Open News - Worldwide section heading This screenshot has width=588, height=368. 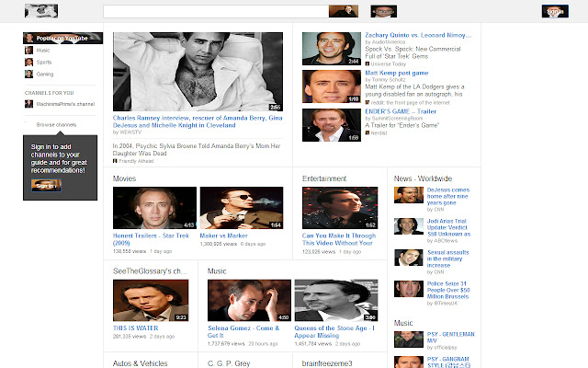coord(423,178)
